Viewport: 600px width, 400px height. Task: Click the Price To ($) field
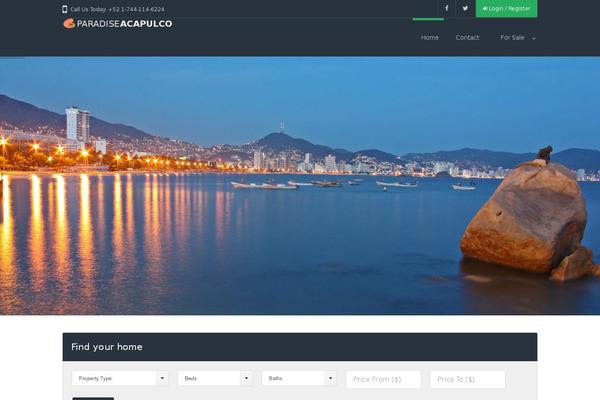[x=468, y=379]
